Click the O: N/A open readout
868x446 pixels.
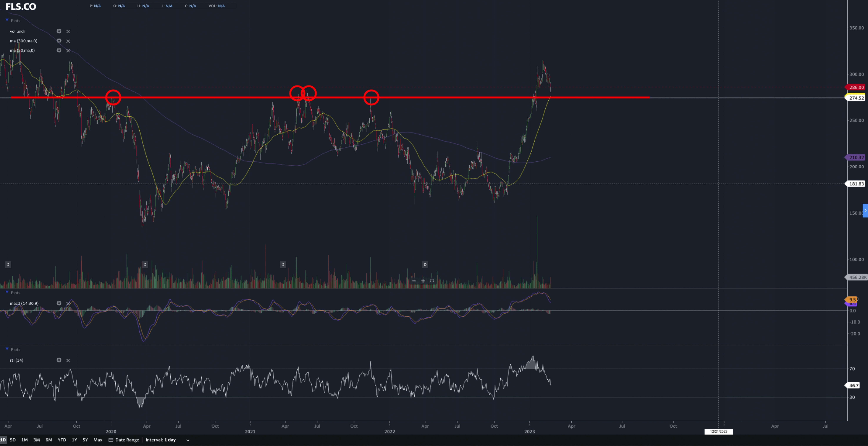pyautogui.click(x=119, y=6)
